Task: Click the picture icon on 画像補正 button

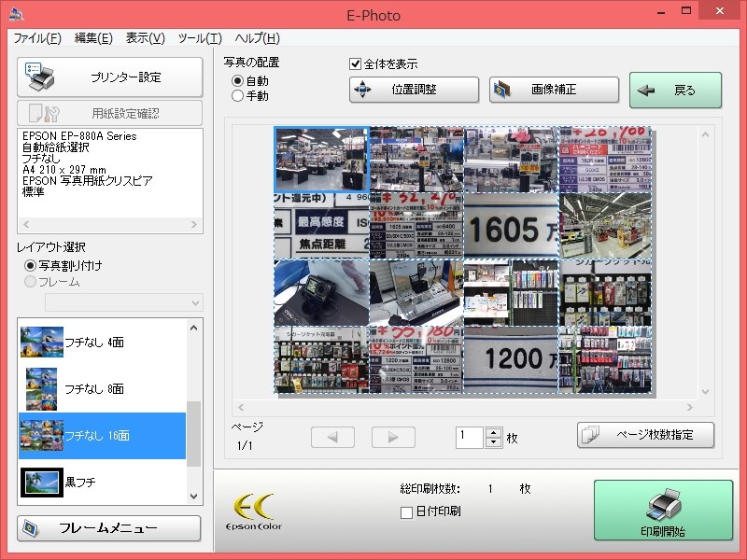Action: coord(502,89)
